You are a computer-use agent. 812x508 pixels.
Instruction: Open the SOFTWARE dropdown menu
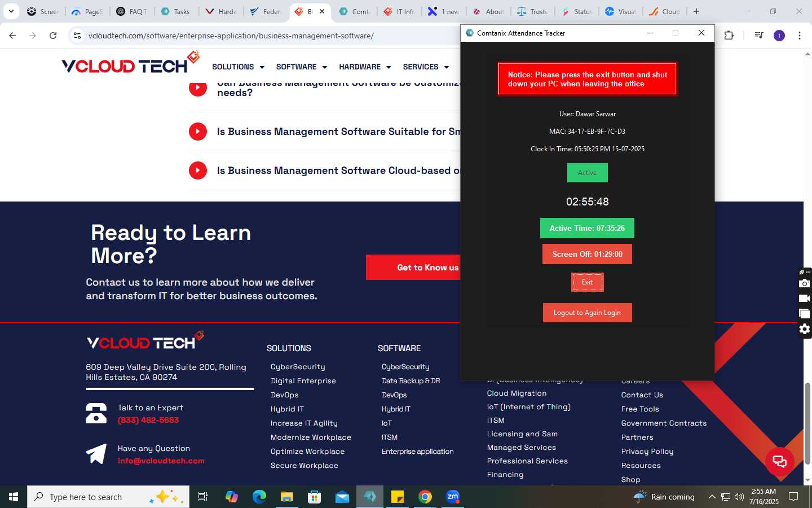pyautogui.click(x=302, y=67)
